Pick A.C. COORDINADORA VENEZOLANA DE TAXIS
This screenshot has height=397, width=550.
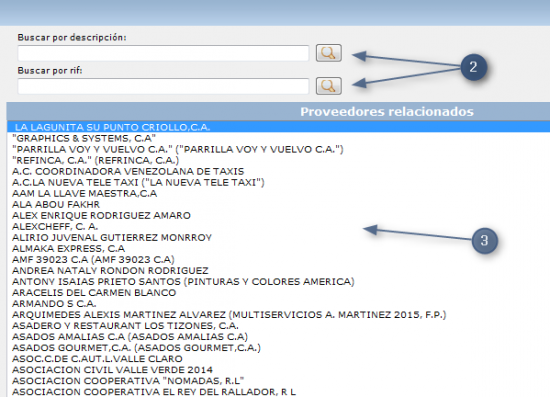pyautogui.click(x=279, y=171)
